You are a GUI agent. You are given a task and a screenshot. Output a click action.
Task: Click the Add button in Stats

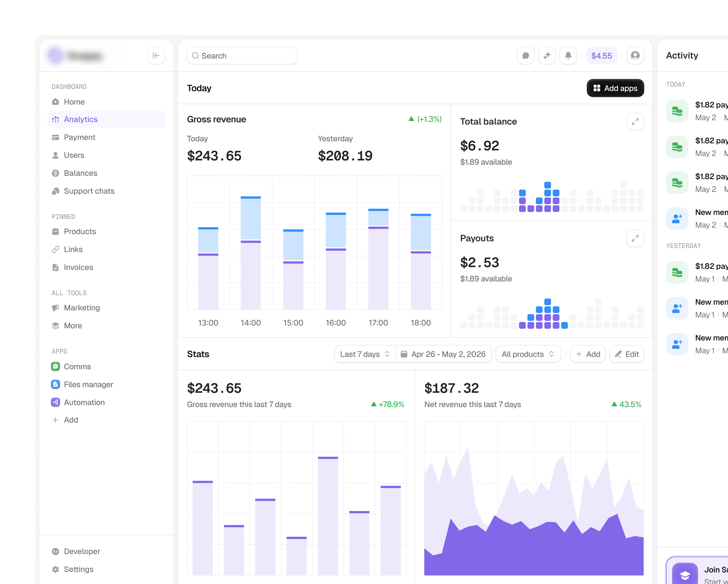(x=587, y=354)
